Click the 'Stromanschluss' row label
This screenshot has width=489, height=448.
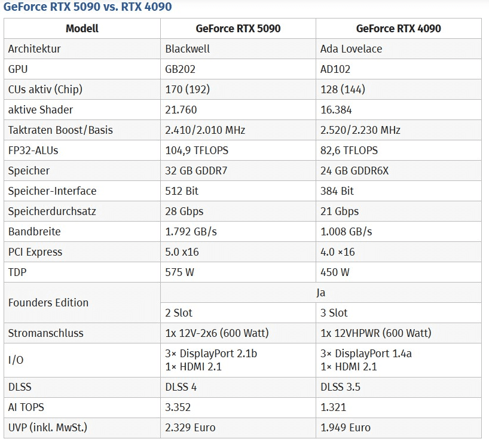tap(45, 333)
